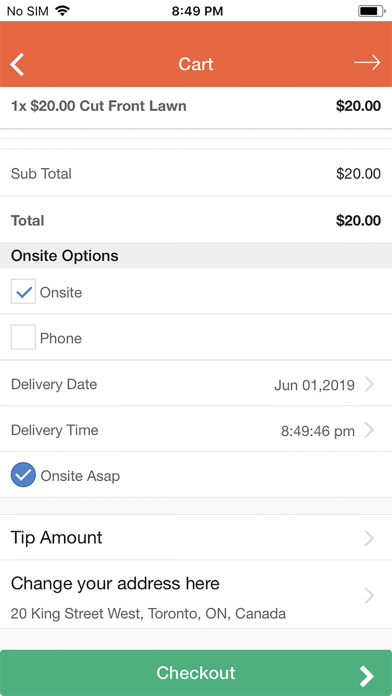Tap the Cut Front Lawn cart item
Viewport: 392px width, 696px height.
(196, 107)
